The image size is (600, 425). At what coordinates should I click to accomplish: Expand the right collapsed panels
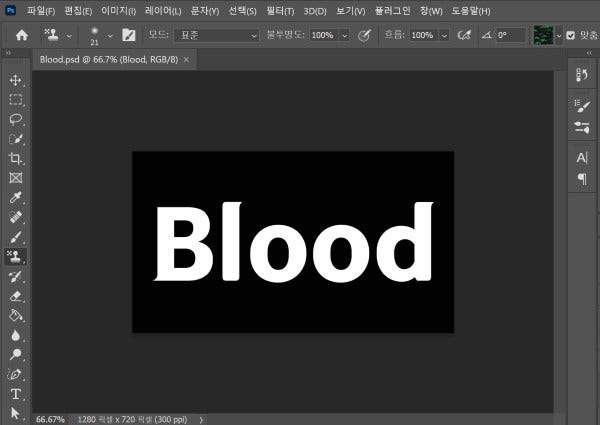pyautogui.click(x=589, y=53)
